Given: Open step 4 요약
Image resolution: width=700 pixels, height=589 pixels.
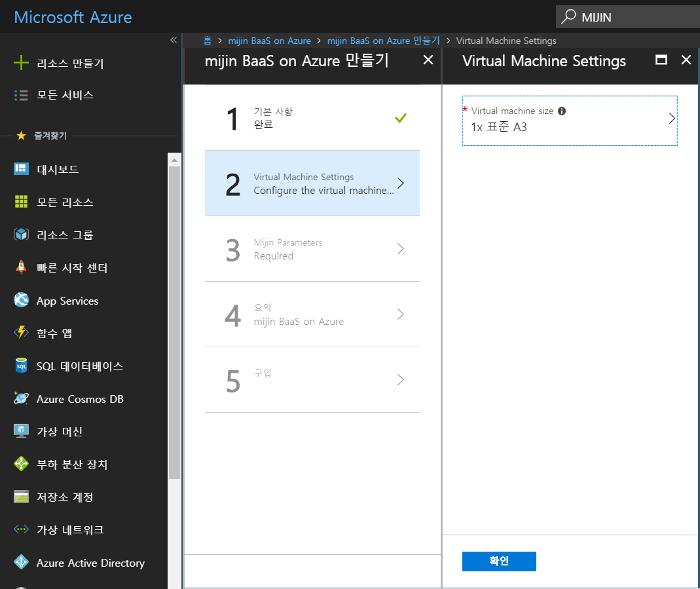Looking at the screenshot, I should tap(312, 314).
